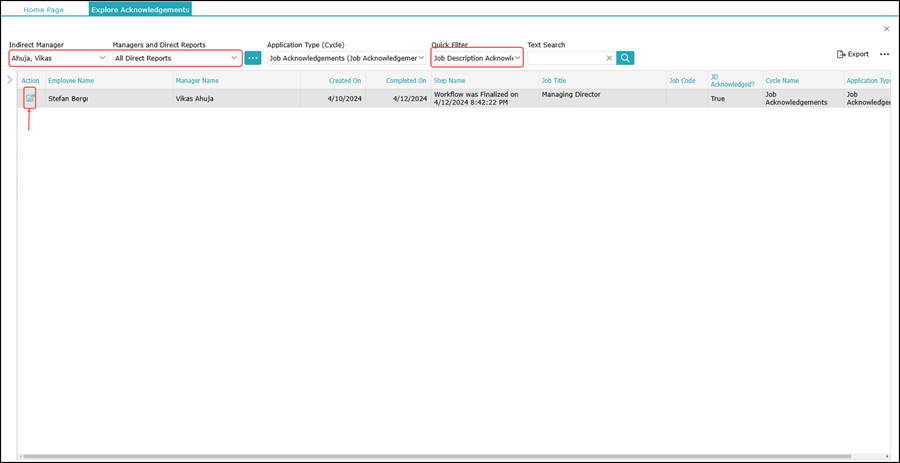
Task: Clear the Text Search field with X
Action: click(608, 58)
